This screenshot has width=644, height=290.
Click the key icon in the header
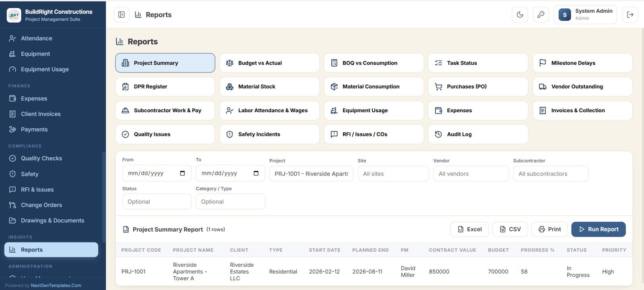[x=541, y=15]
